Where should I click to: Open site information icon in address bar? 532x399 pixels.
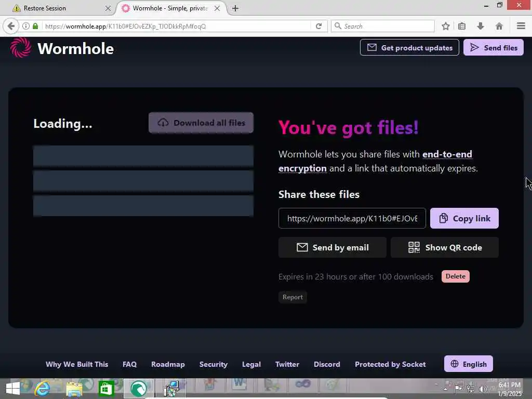(26, 26)
